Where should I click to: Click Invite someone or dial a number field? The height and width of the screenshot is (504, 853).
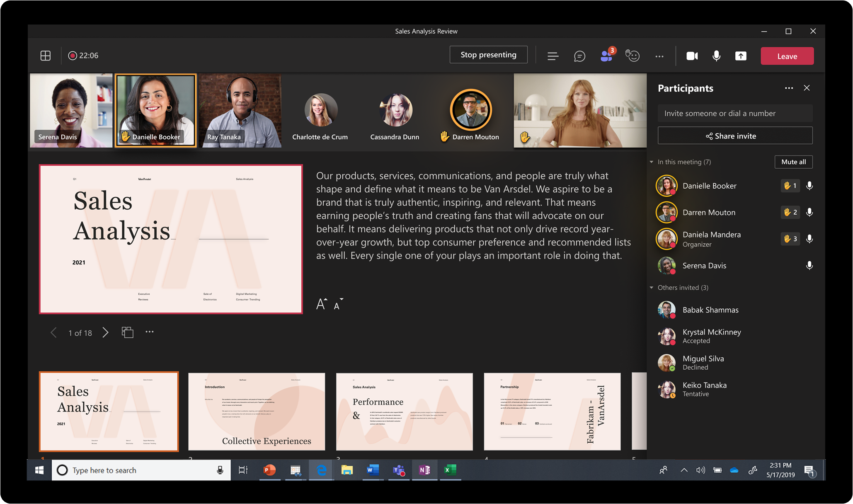pos(733,113)
